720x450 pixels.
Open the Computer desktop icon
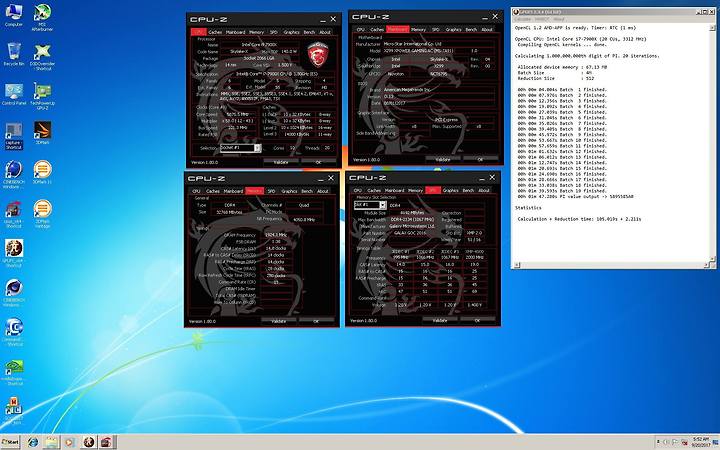(13, 16)
